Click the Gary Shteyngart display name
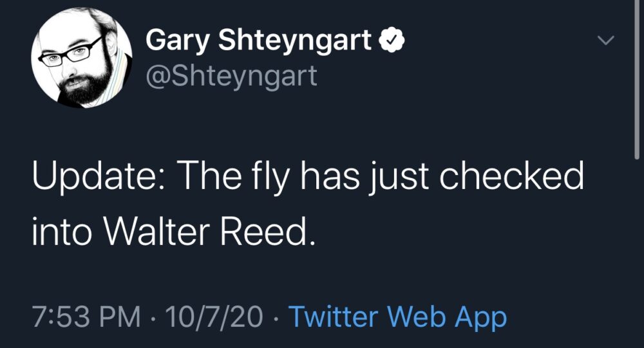Image resolution: width=644 pixels, height=348 pixels. (x=259, y=42)
